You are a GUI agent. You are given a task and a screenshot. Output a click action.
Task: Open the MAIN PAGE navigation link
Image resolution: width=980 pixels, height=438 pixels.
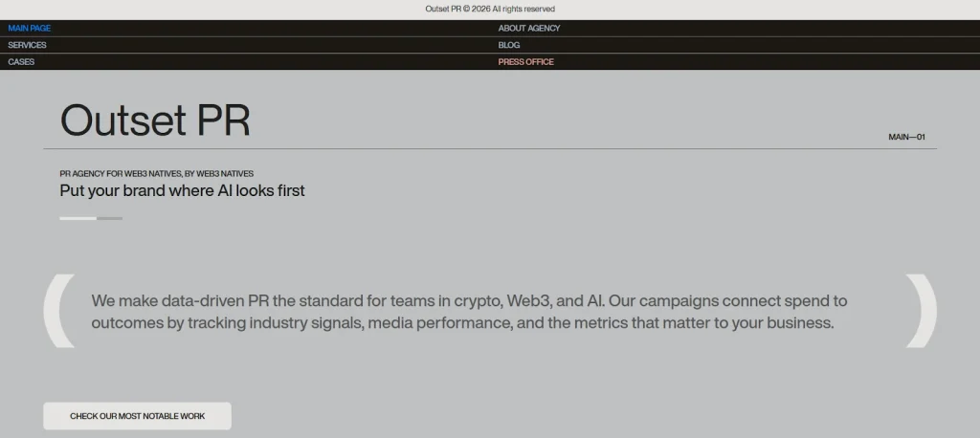pos(30,29)
